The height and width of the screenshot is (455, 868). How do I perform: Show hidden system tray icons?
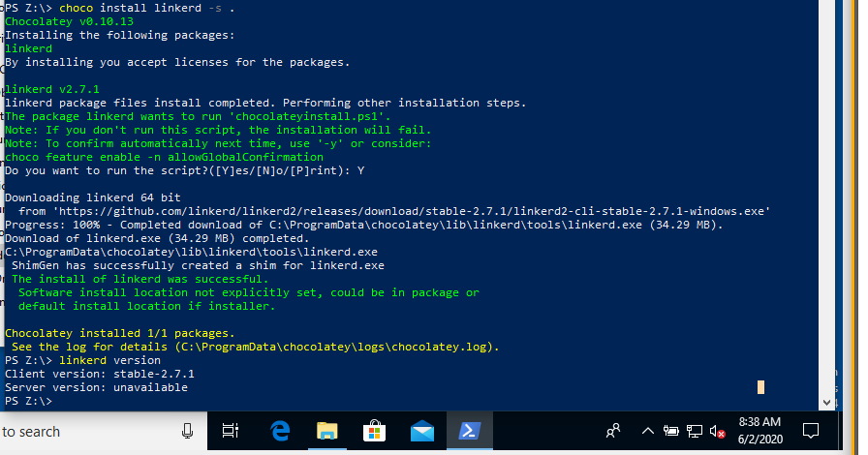[x=648, y=431]
